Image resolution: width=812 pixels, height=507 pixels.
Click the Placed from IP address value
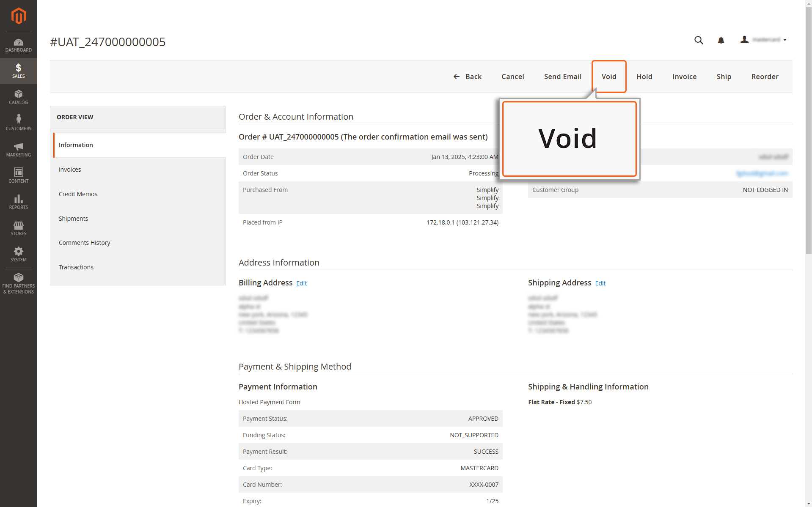point(462,222)
